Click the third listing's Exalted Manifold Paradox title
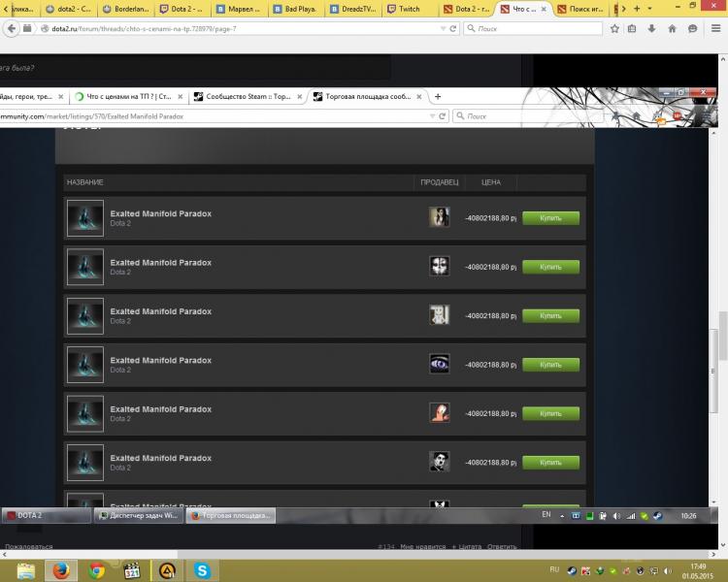 (160, 311)
